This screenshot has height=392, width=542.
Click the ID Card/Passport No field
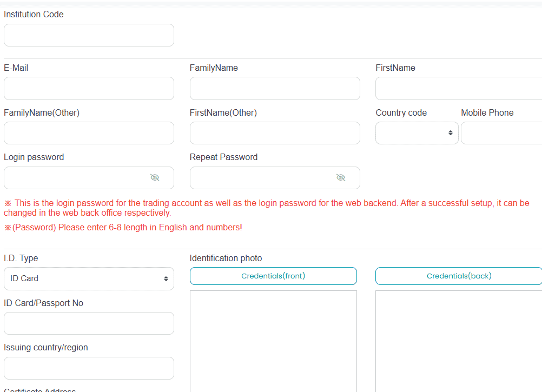[x=89, y=323]
